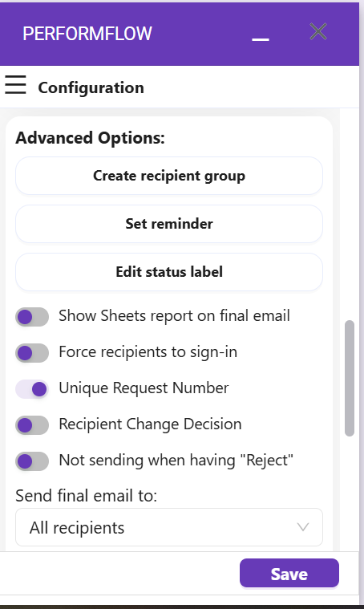The height and width of the screenshot is (609, 364).
Task: Click the Advanced Options heading
Action: (90, 138)
